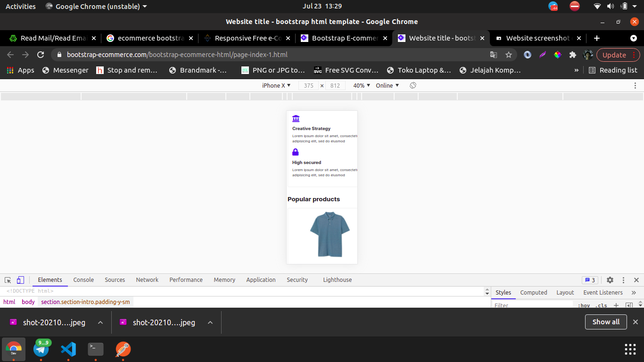
Task: Open the Network tab in DevTools
Action: 147,280
